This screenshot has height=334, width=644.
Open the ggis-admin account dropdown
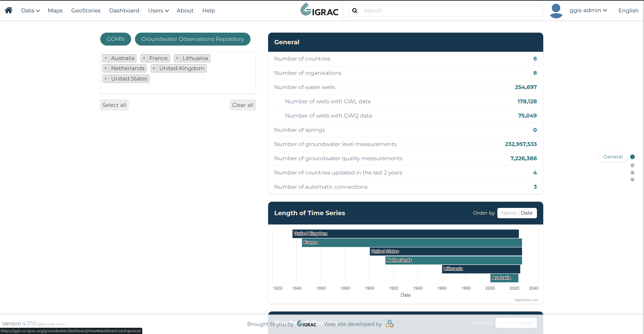tap(588, 10)
